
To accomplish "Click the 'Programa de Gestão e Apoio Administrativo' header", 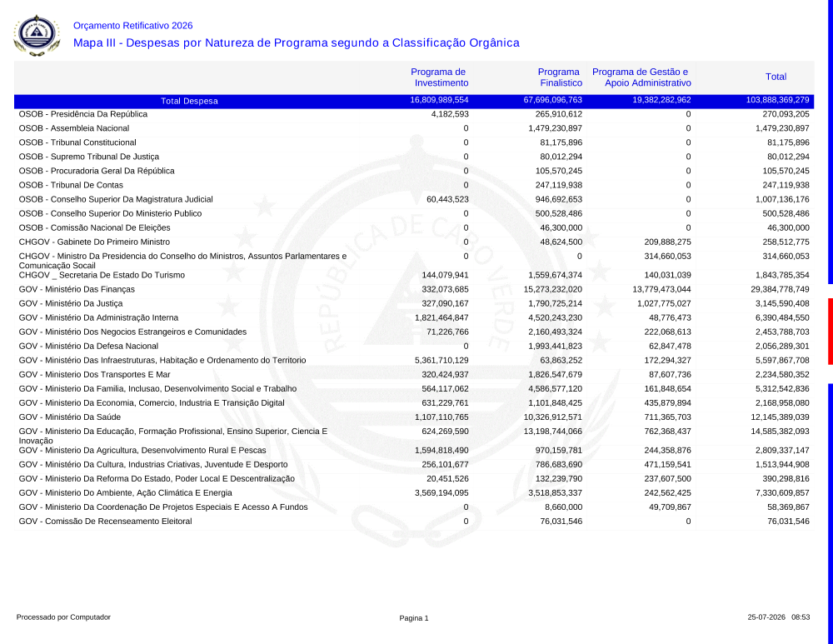I will coord(641,77).
